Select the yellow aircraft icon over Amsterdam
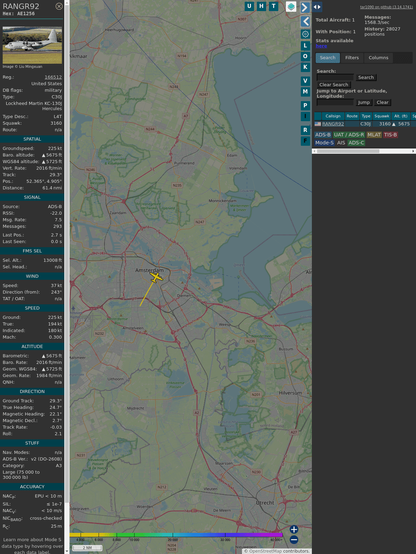 [156, 277]
